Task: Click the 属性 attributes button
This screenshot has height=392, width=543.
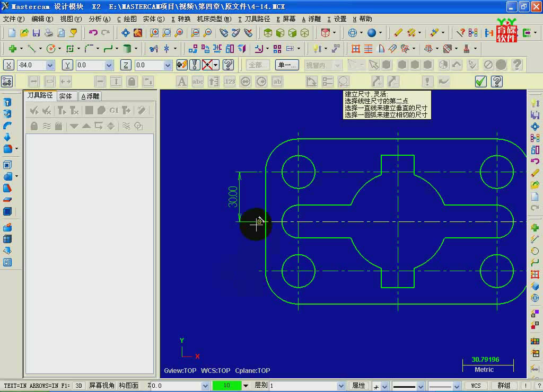Action: tap(358, 386)
